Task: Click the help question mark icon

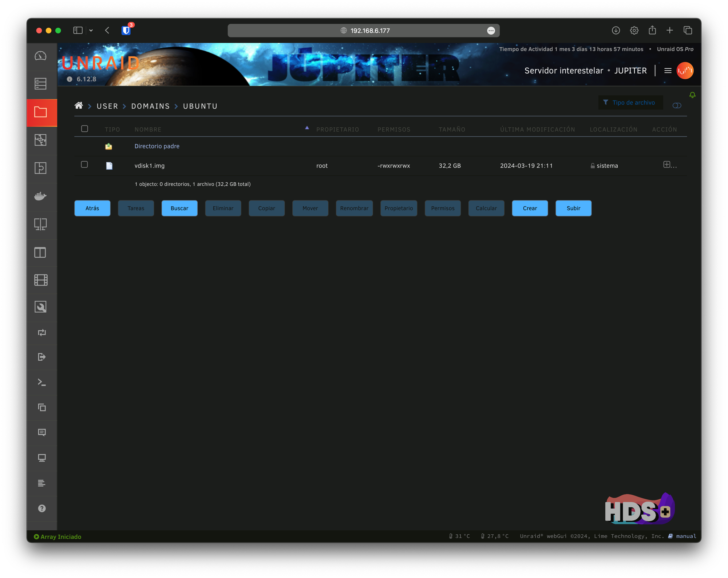Action: [42, 508]
